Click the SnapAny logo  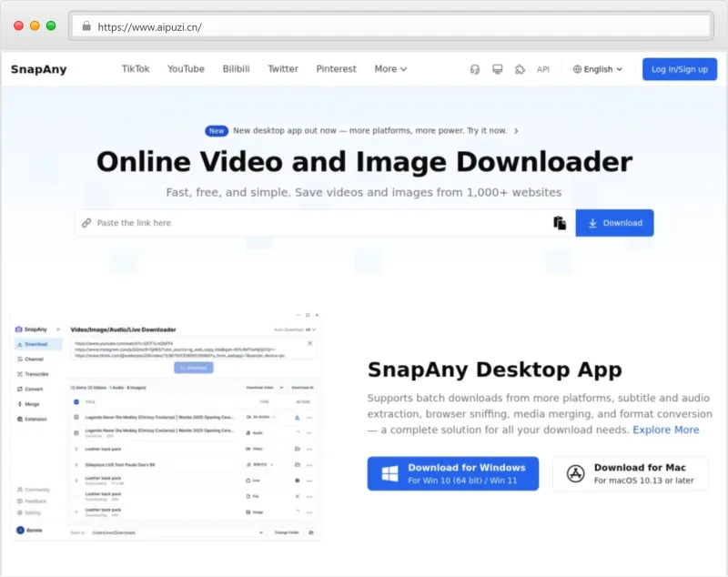click(x=39, y=69)
